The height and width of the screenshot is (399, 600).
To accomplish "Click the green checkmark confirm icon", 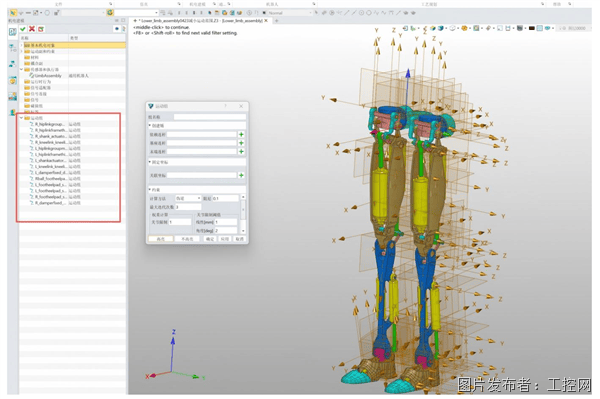I will pyautogui.click(x=23, y=29).
